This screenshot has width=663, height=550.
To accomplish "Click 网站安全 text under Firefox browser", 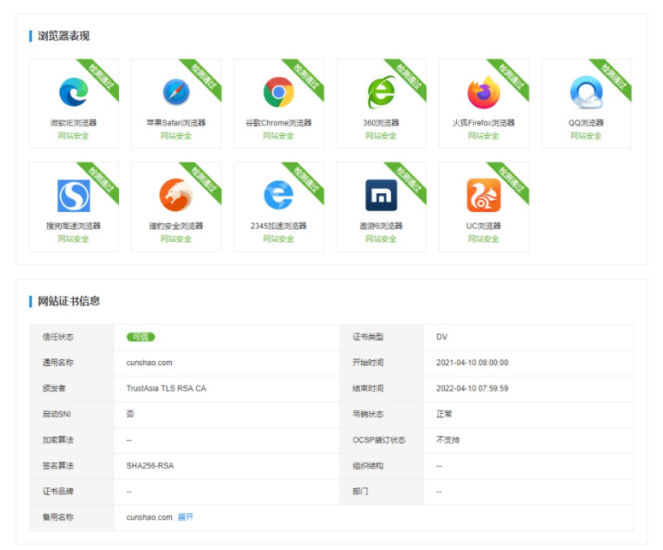I will pos(483,136).
